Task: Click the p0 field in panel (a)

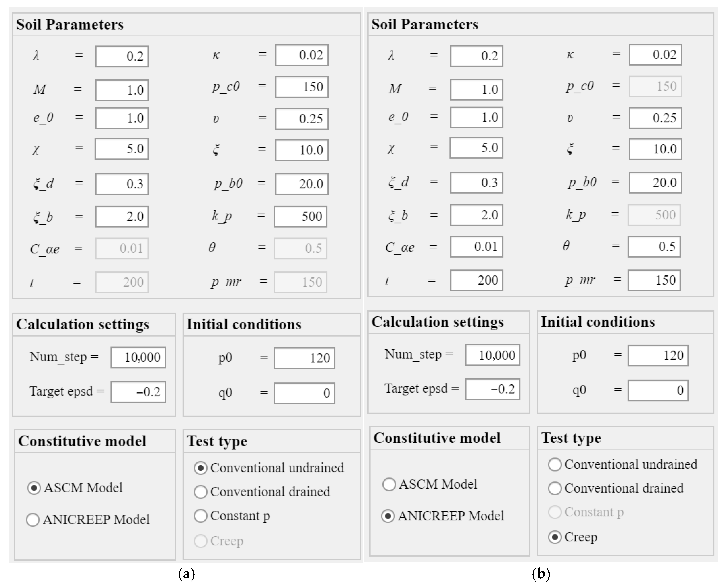Action: [304, 358]
